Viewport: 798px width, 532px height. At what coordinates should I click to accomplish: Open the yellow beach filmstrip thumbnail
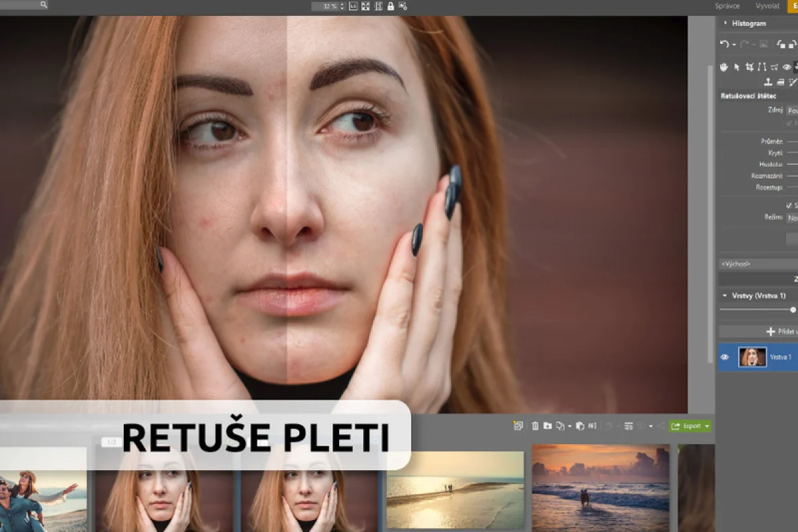click(456, 491)
